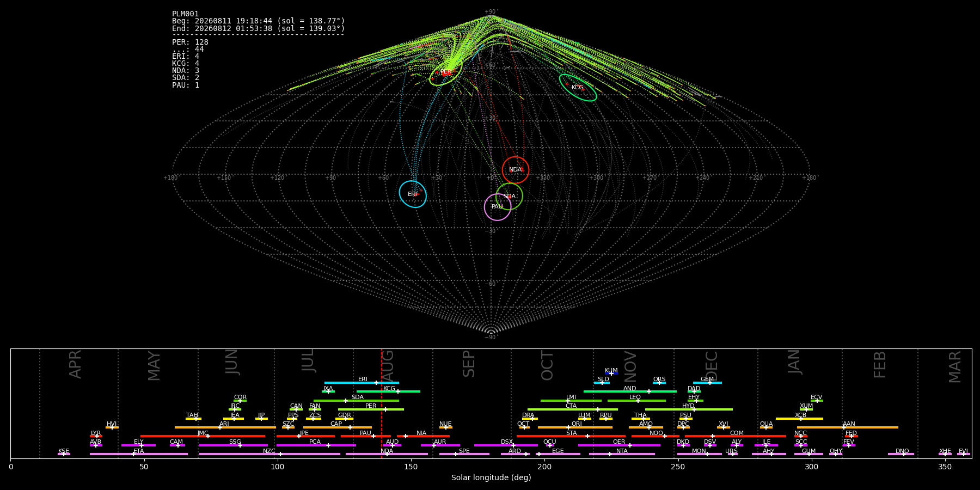Click the GEM shower bar in December

point(707,382)
